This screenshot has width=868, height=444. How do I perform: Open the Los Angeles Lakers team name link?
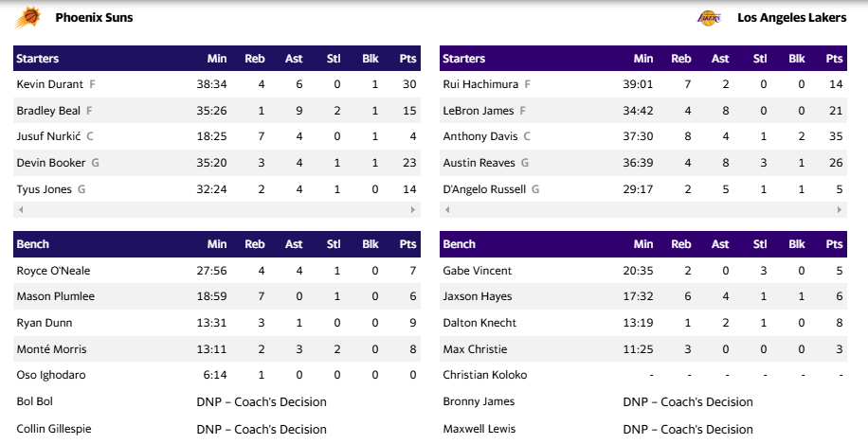click(x=791, y=17)
